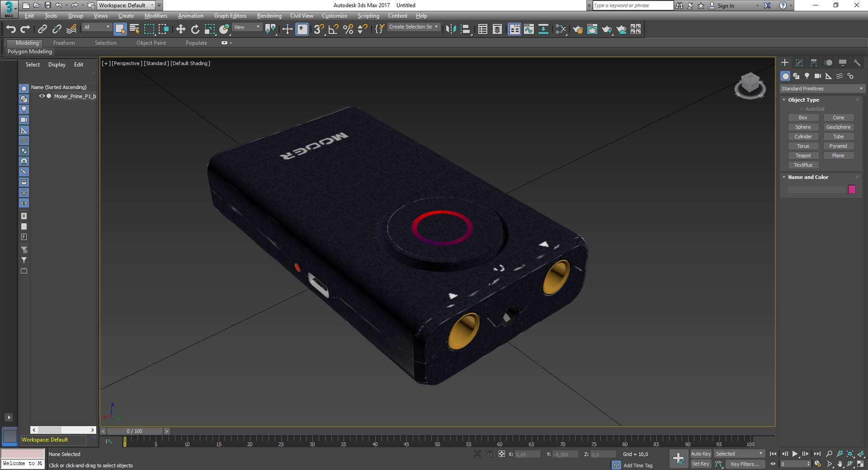868x470 pixels.
Task: Toggle Percent Snap on
Action: (348, 29)
